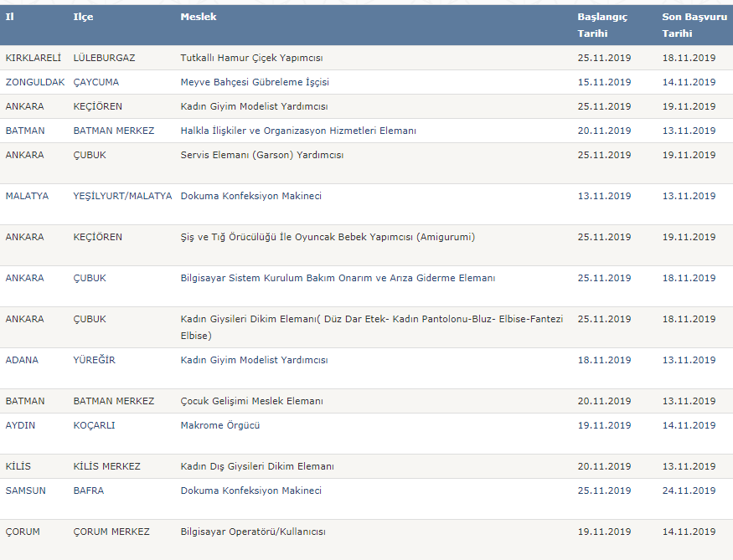This screenshot has width=733, height=560.
Task: Click the Il column header
Action: click(x=10, y=17)
